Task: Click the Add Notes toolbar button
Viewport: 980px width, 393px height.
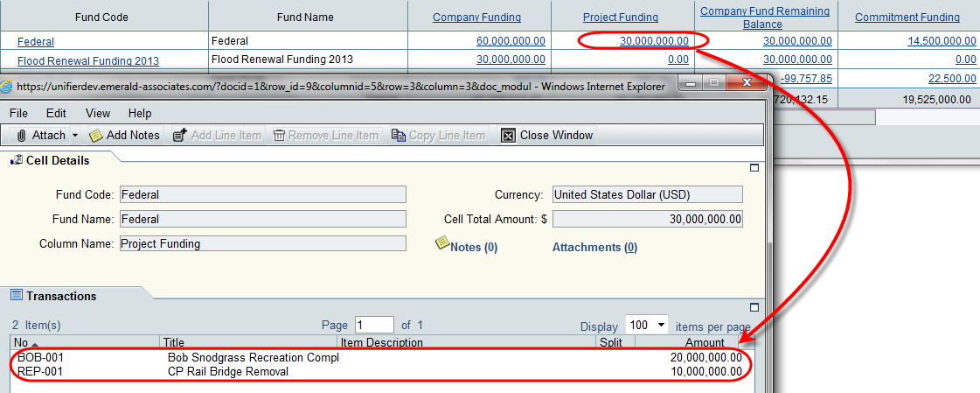Action: (124, 135)
